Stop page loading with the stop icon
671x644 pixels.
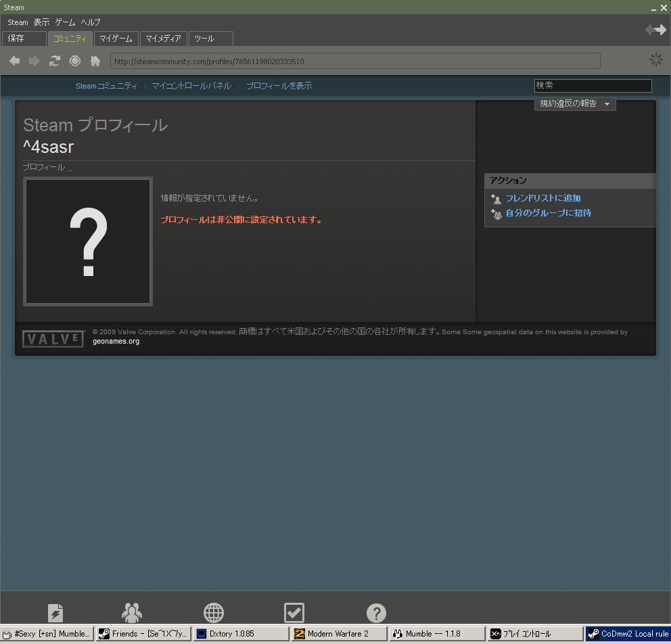(75, 61)
